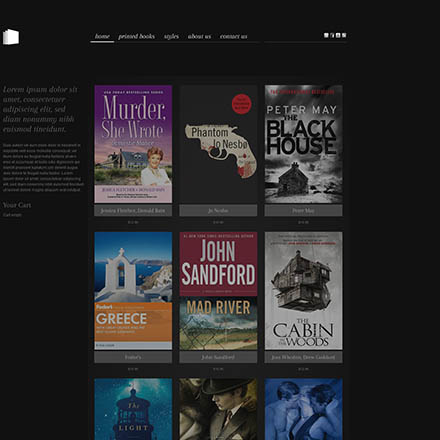Click the Fodor's author button
440x440 pixels.
133,357
